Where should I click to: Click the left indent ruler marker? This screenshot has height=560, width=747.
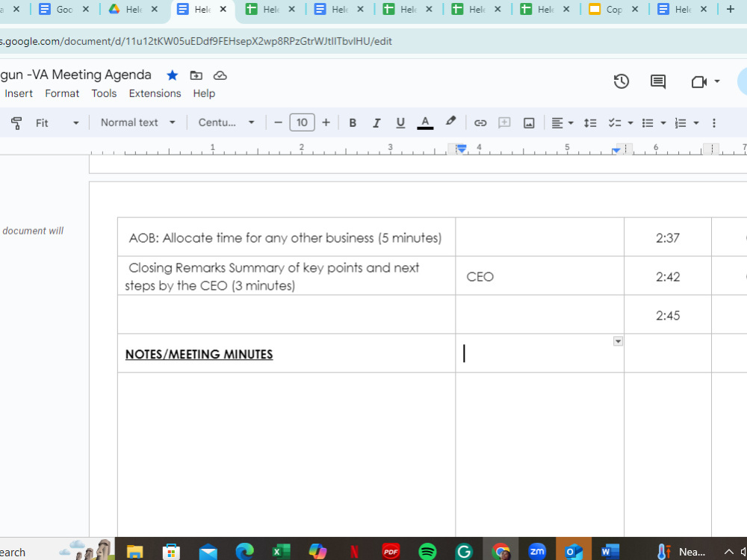(461, 149)
